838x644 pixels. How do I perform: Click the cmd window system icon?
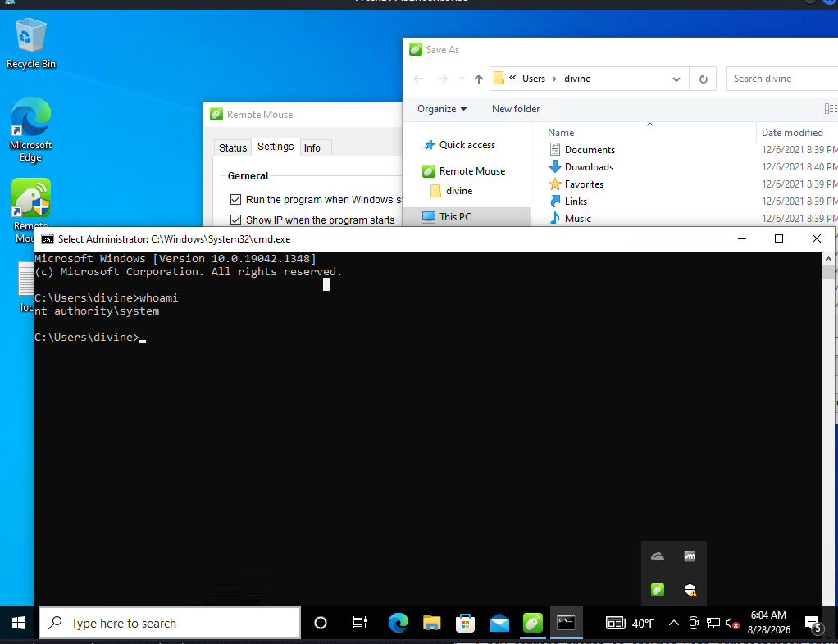47,238
